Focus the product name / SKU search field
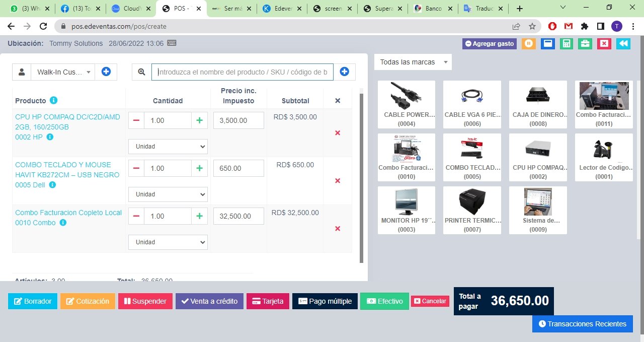Screen dimensions: 644x342 coord(243,72)
